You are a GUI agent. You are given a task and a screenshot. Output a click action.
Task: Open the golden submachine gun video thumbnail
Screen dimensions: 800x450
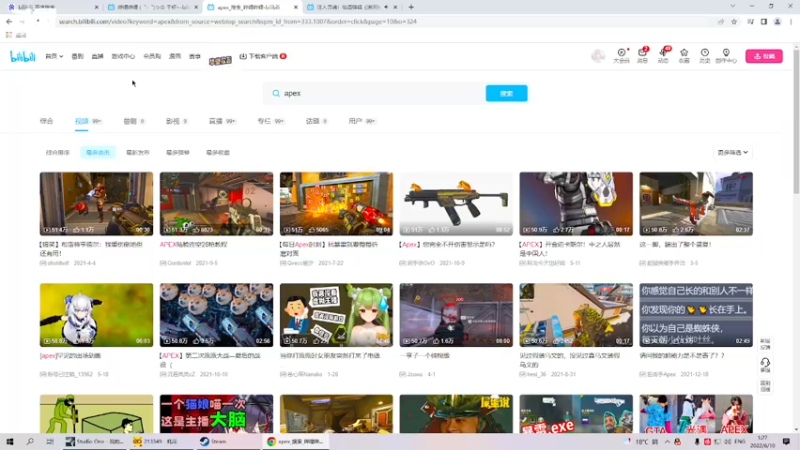tap(456, 204)
